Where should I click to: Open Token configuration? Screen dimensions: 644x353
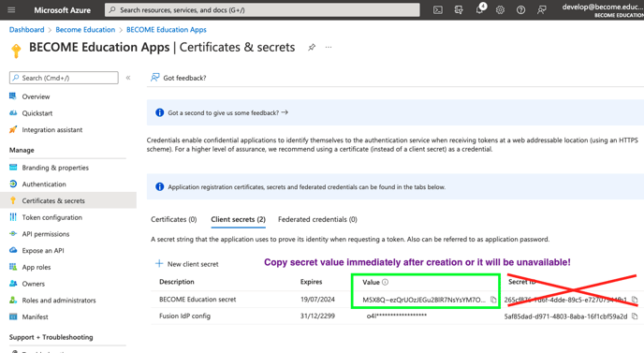click(51, 217)
